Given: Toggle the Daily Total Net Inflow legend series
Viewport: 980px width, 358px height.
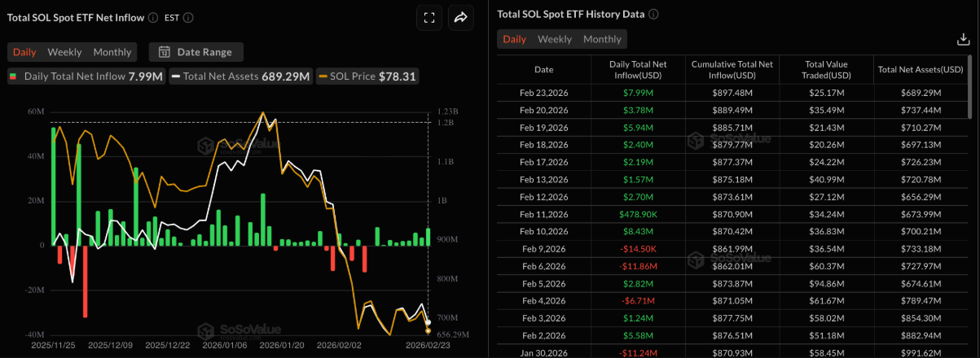Looking at the screenshot, I should coord(86,76).
